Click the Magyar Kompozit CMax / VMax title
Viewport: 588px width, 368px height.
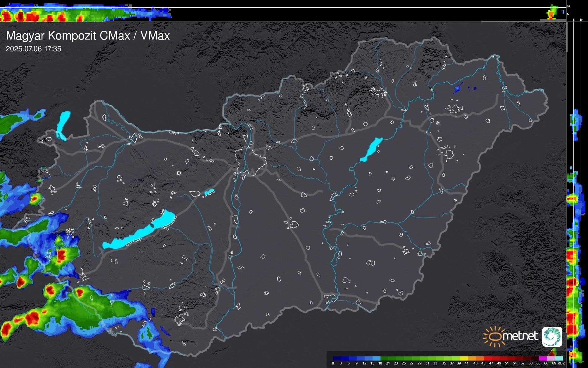88,36
